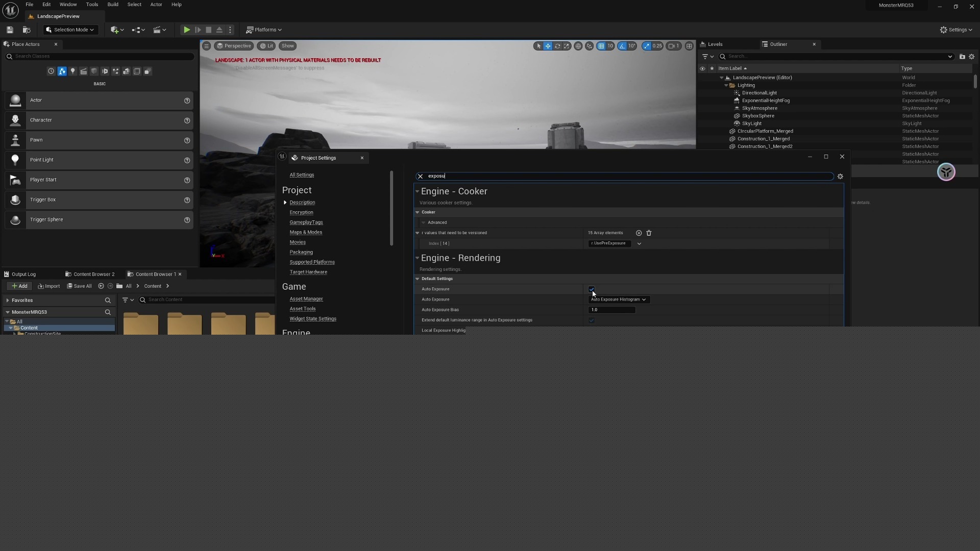The image size is (980, 551).
Task: Uncheck the Auto Exposure checkbox
Action: coord(592,289)
